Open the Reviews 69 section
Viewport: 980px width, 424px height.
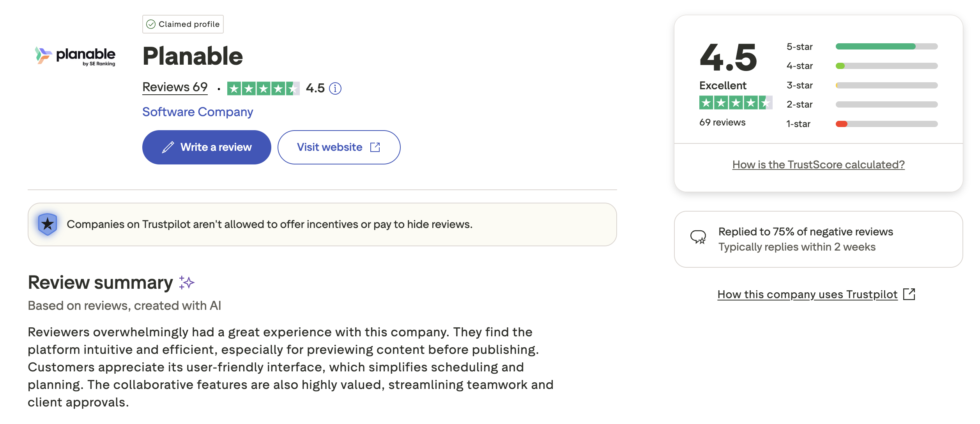pyautogui.click(x=175, y=87)
